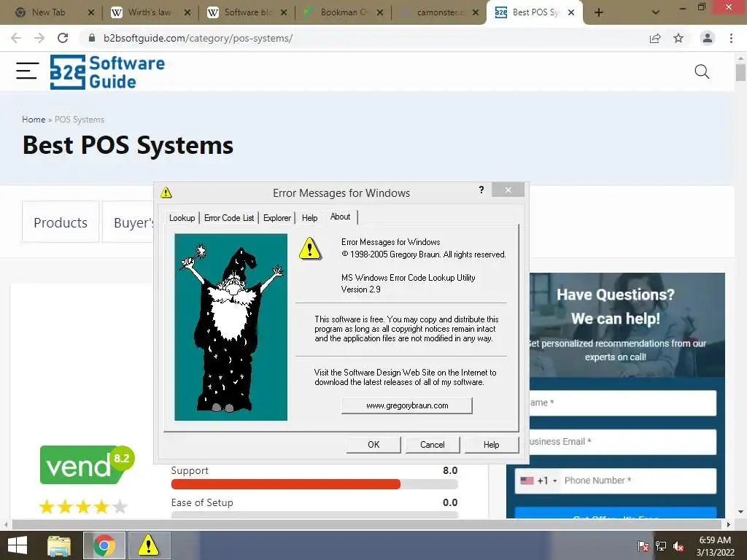Click the wizard illustration in About tab
The image size is (747, 560).
click(231, 327)
